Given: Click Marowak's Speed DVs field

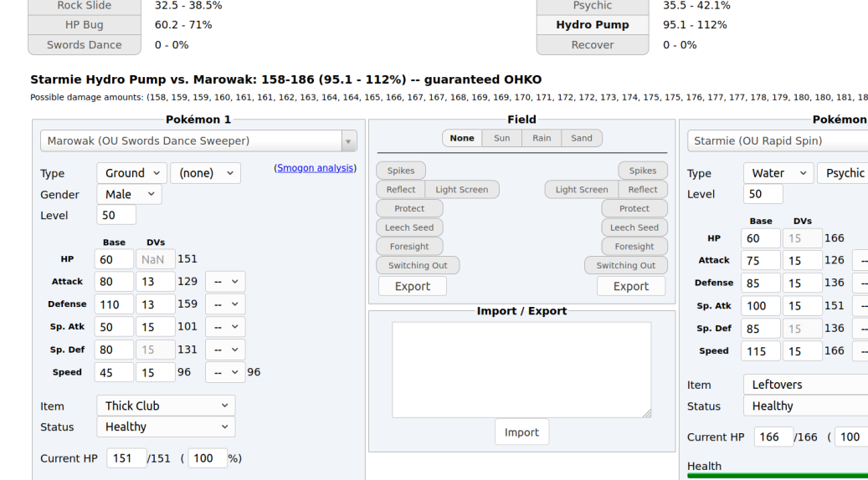Looking at the screenshot, I should [156, 372].
